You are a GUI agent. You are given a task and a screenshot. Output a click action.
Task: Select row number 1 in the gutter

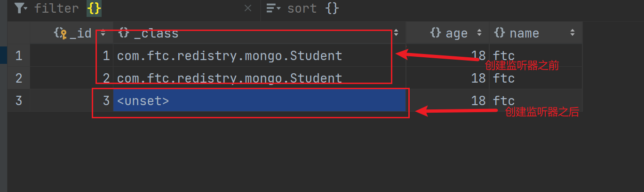point(18,56)
